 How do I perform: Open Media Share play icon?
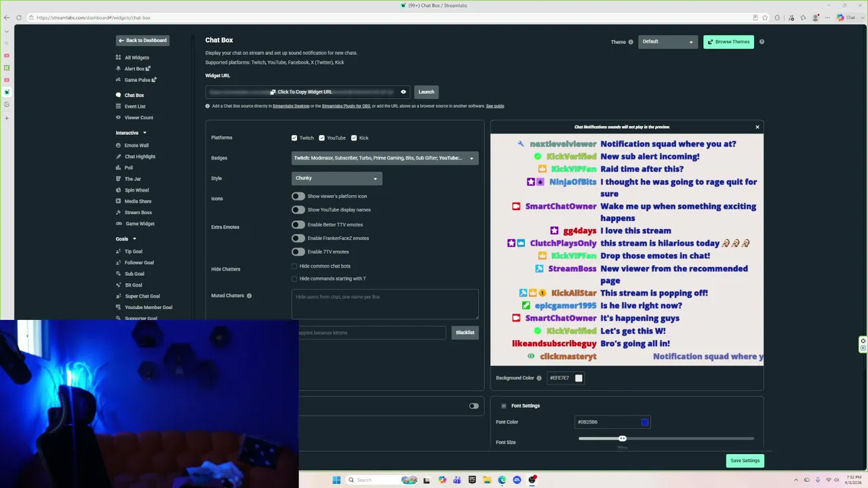pos(118,201)
